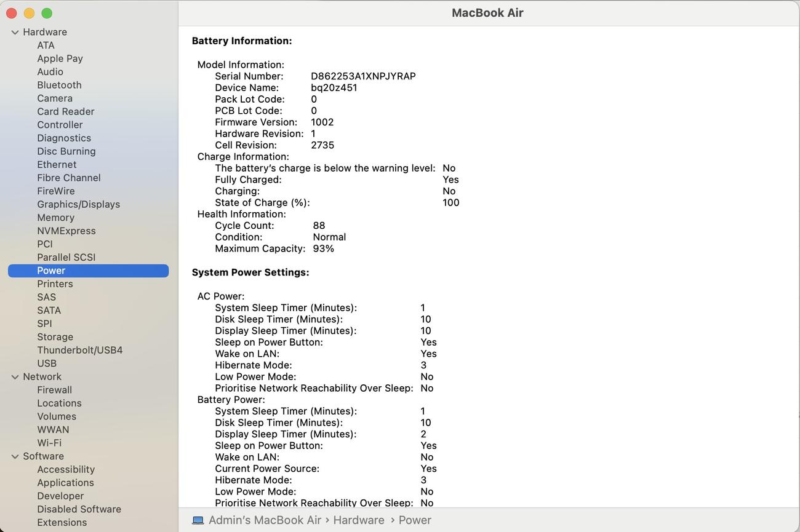The height and width of the screenshot is (532, 800).
Task: Open the Storage section
Action: click(x=55, y=337)
